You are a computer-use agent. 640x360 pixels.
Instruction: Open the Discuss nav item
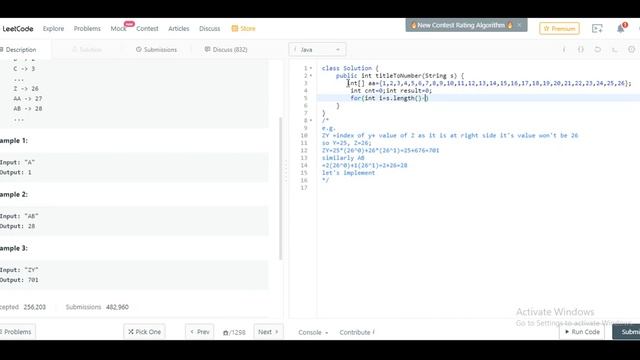click(x=209, y=29)
